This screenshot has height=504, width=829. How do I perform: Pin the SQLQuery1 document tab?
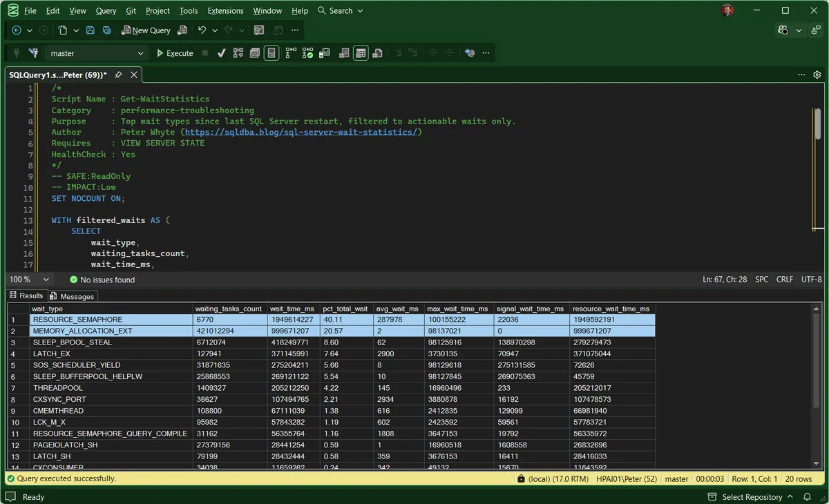[118, 75]
